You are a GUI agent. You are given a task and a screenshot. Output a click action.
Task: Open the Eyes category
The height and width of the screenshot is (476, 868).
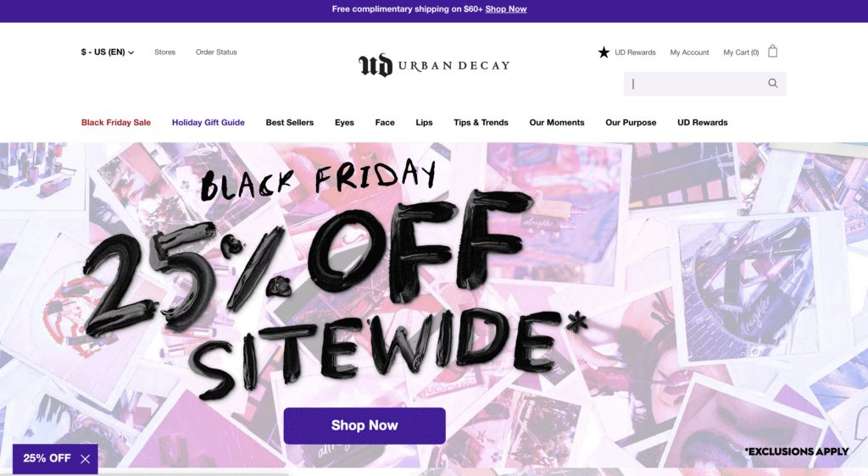coord(344,123)
